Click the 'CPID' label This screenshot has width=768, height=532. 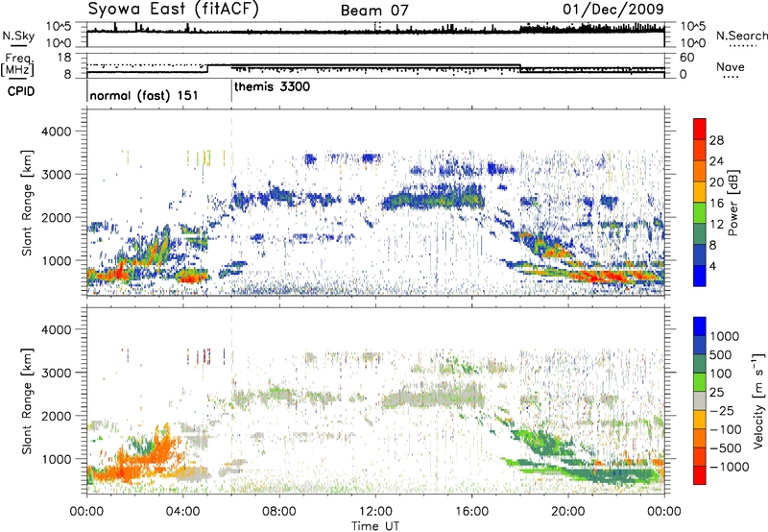[21, 91]
